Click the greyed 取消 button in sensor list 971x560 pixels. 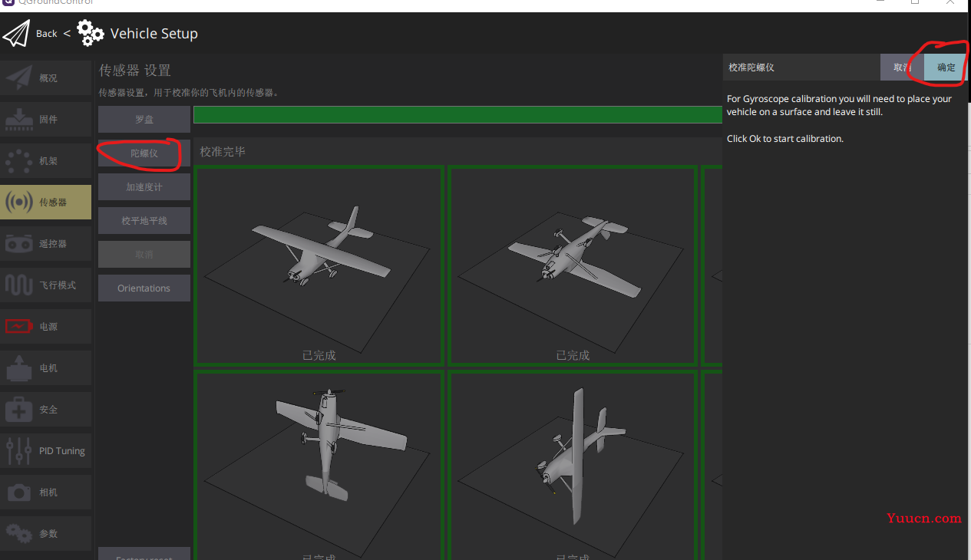coord(144,255)
